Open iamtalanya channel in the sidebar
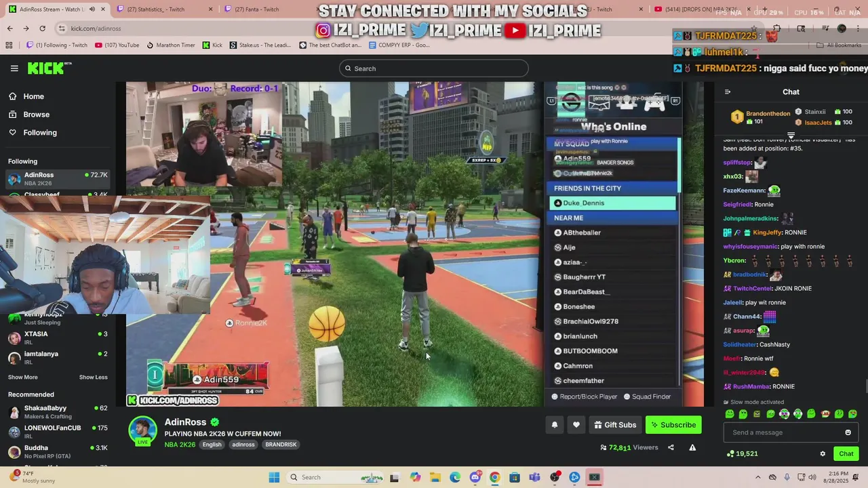Screen dimensions: 868x488 [58, 357]
